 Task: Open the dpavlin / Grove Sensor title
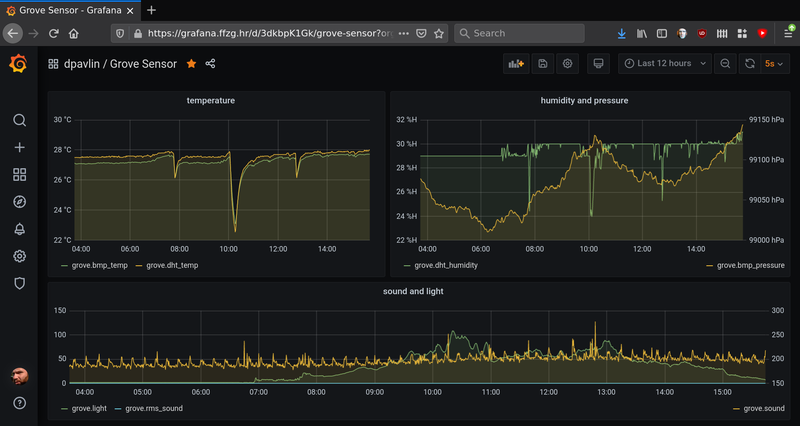120,64
